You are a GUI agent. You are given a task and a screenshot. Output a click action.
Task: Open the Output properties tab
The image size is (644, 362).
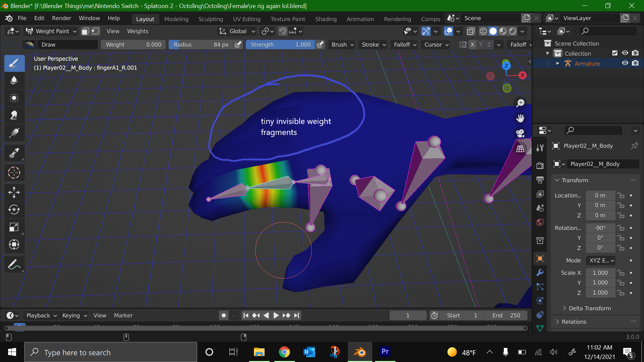tap(540, 180)
